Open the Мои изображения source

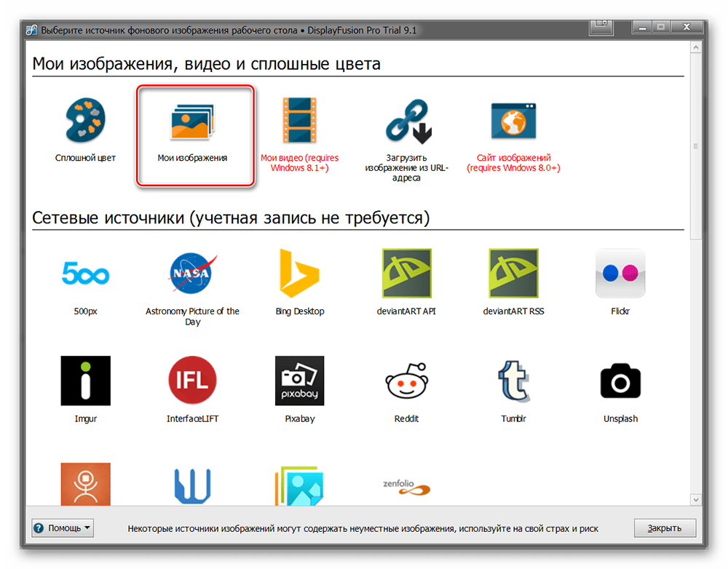coord(193,122)
